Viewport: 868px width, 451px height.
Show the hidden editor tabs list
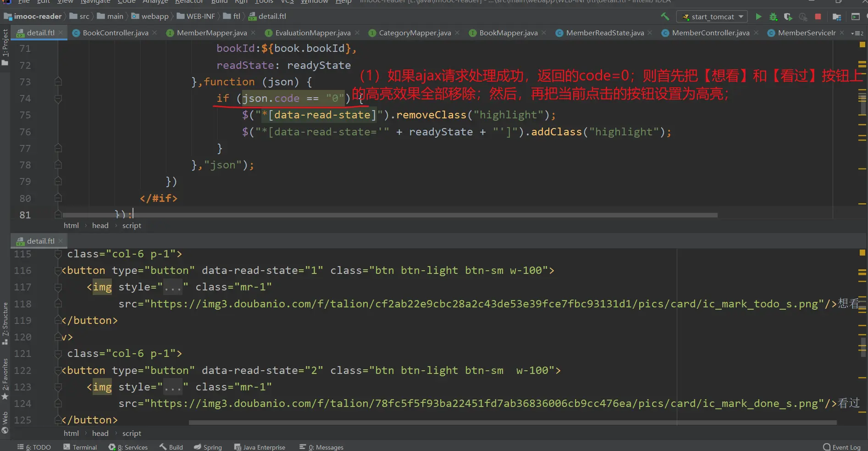(857, 33)
